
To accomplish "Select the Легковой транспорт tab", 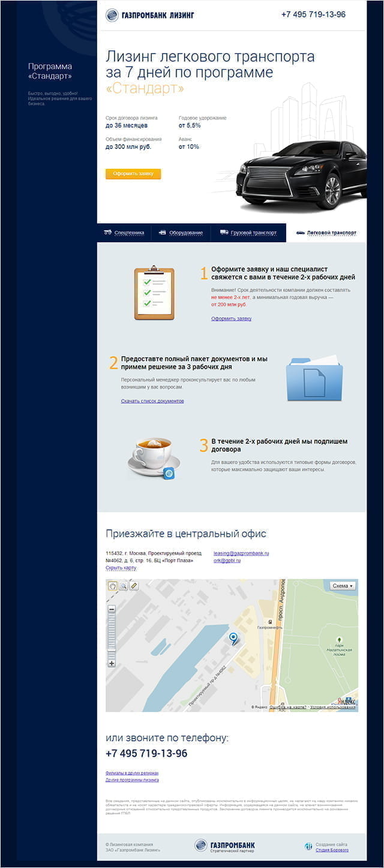I will (x=326, y=232).
